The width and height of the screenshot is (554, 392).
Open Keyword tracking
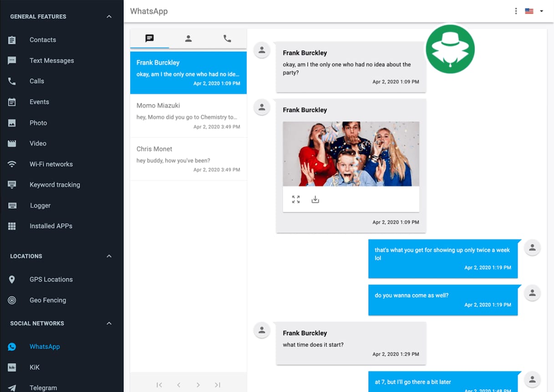pos(55,184)
